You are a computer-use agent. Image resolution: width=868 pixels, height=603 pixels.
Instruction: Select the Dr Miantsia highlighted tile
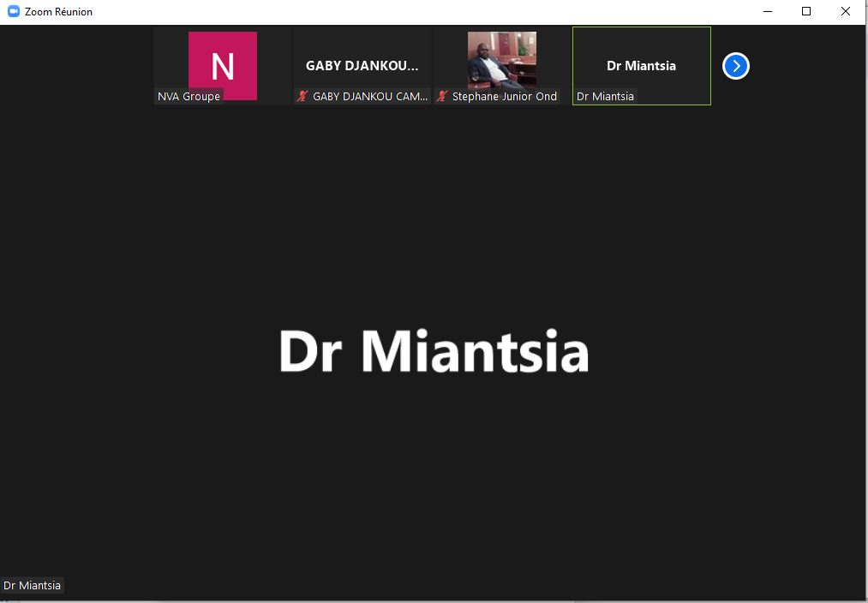[642, 66]
